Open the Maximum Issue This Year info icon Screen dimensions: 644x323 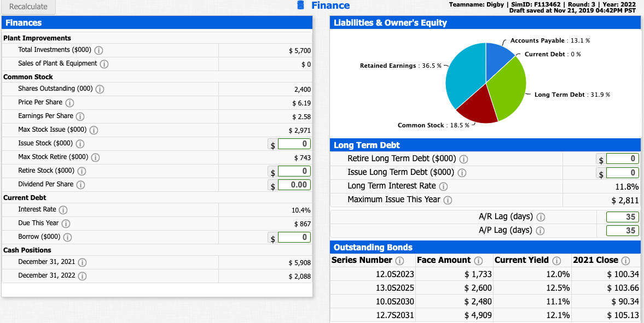449,199
